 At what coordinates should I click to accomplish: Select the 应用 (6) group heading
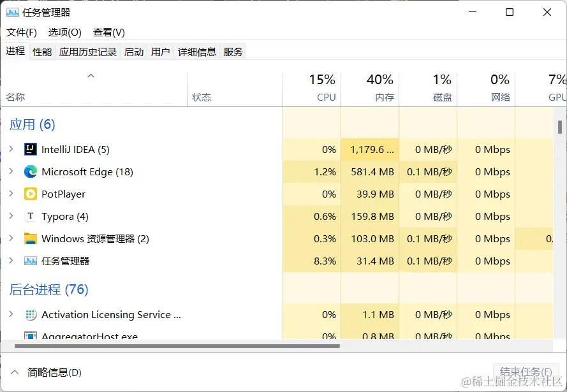click(x=32, y=124)
